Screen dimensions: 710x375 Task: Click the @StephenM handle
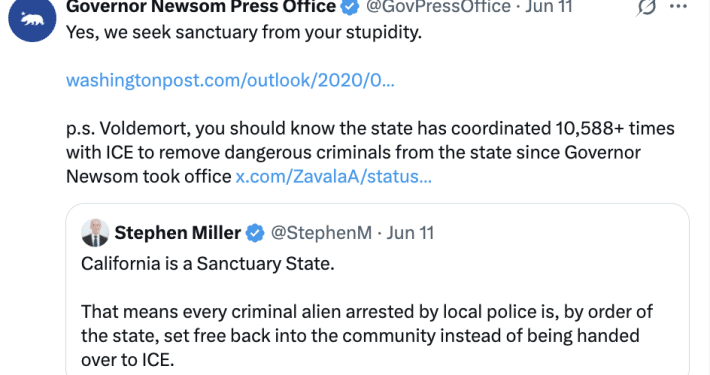pyautogui.click(x=321, y=233)
